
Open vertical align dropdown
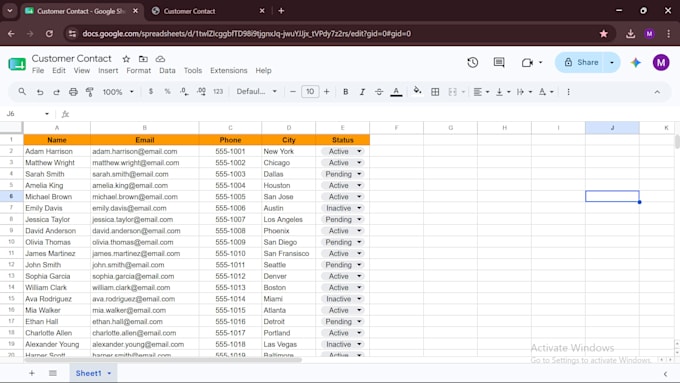point(503,92)
